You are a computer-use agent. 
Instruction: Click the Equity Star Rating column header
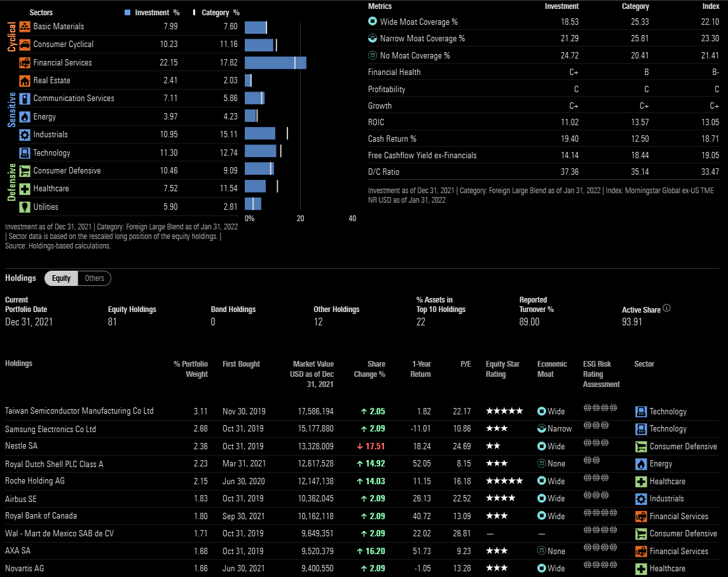click(502, 369)
